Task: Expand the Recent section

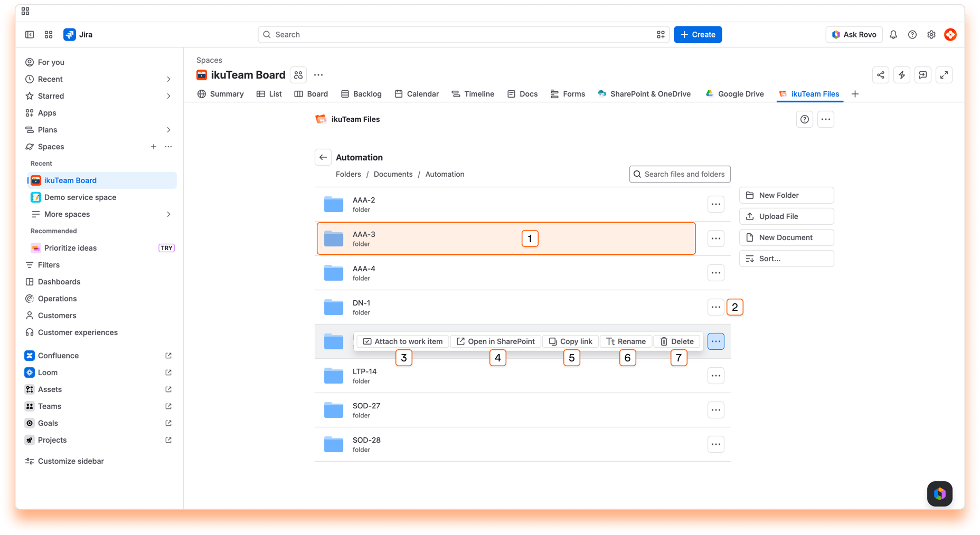Action: click(x=168, y=79)
